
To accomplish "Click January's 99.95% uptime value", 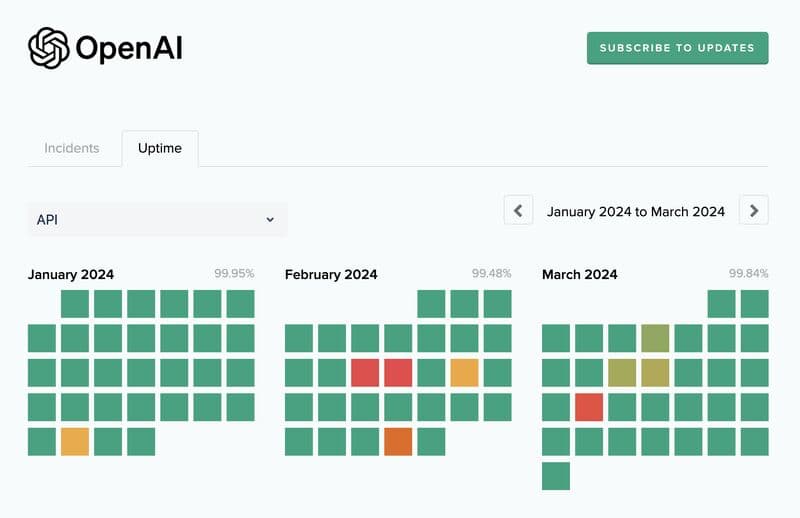I will coord(234,274).
